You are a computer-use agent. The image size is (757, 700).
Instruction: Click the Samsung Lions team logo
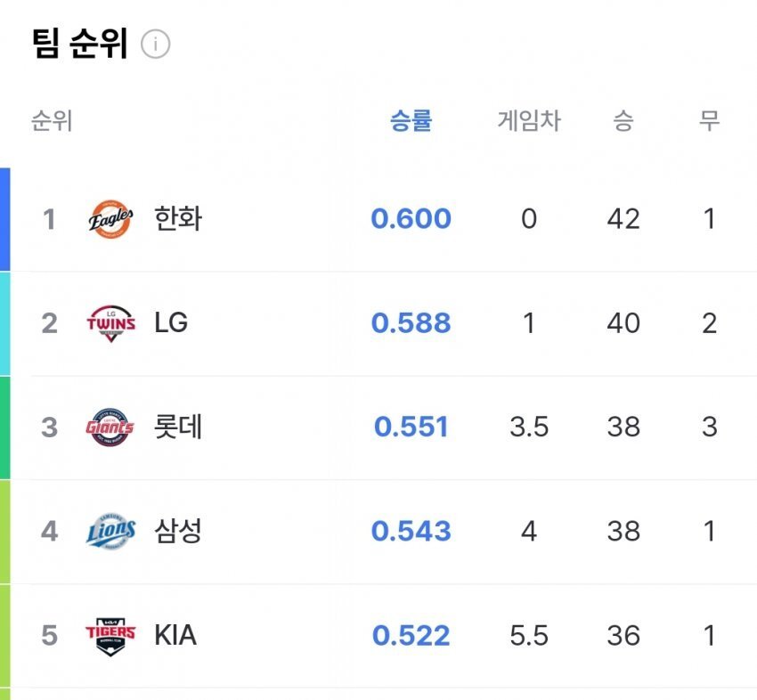109,531
